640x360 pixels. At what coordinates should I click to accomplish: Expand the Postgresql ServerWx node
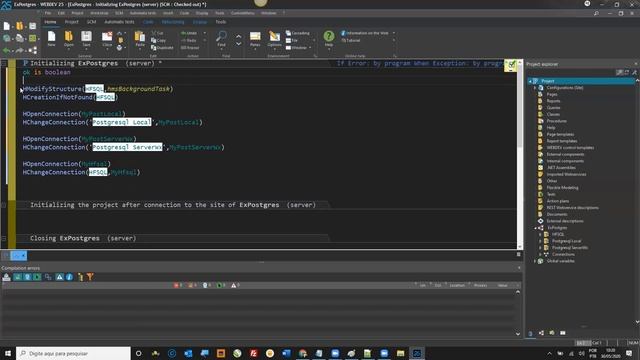coord(540,248)
